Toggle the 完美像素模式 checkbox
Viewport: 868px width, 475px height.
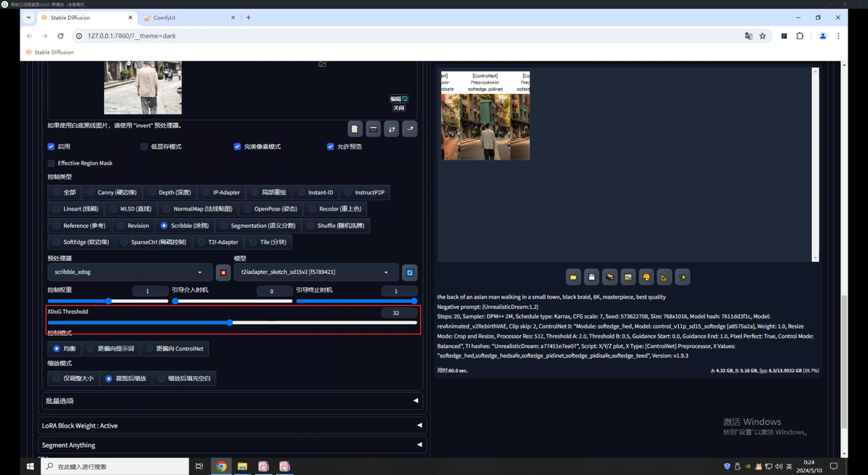[x=237, y=146]
